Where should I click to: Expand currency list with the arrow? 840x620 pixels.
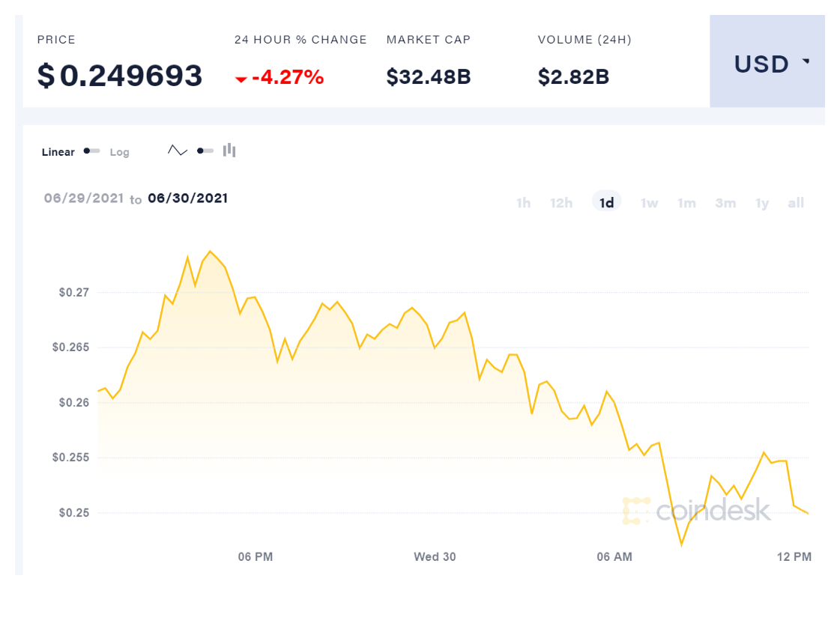coord(806,62)
